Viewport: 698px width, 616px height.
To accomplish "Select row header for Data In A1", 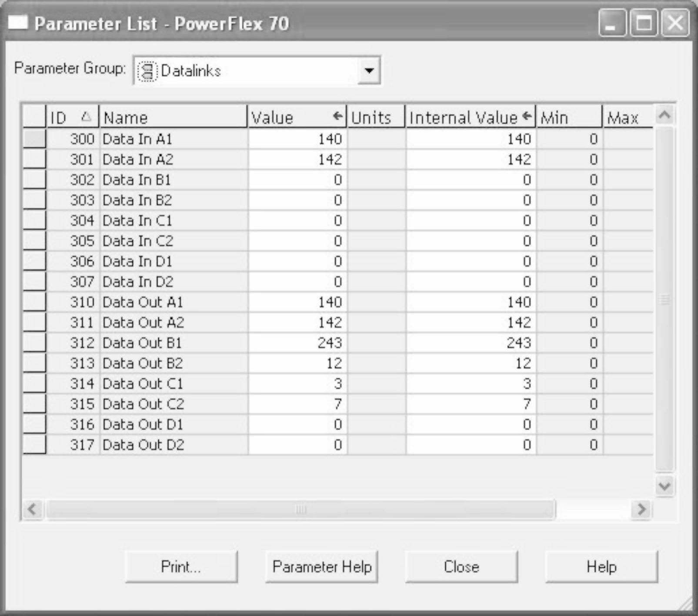I will [x=34, y=139].
